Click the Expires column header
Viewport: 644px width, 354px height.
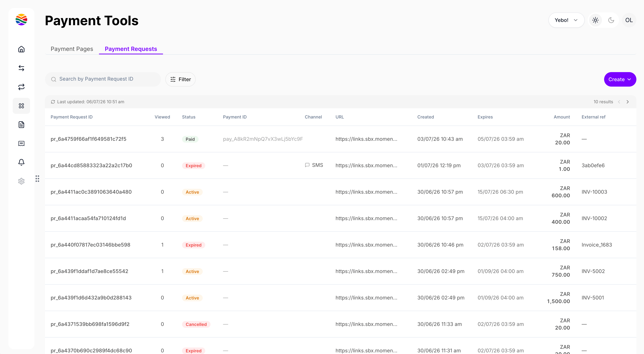[485, 117]
